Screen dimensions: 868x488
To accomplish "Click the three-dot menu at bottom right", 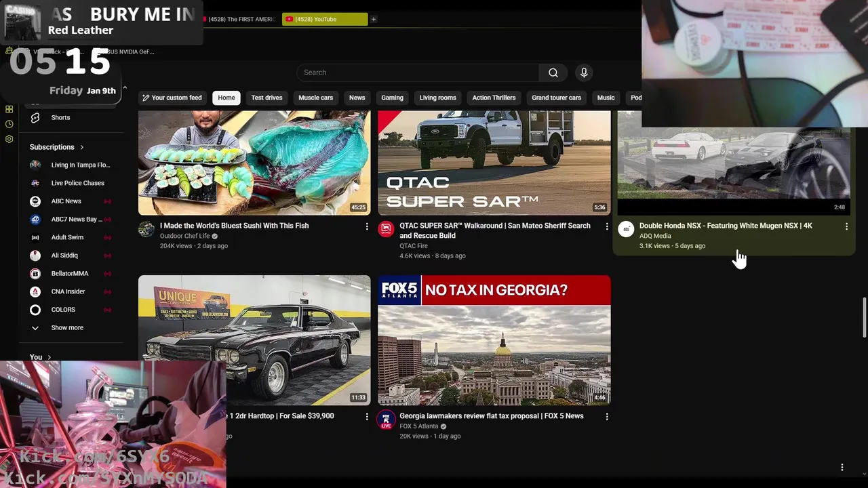I will coord(842,467).
